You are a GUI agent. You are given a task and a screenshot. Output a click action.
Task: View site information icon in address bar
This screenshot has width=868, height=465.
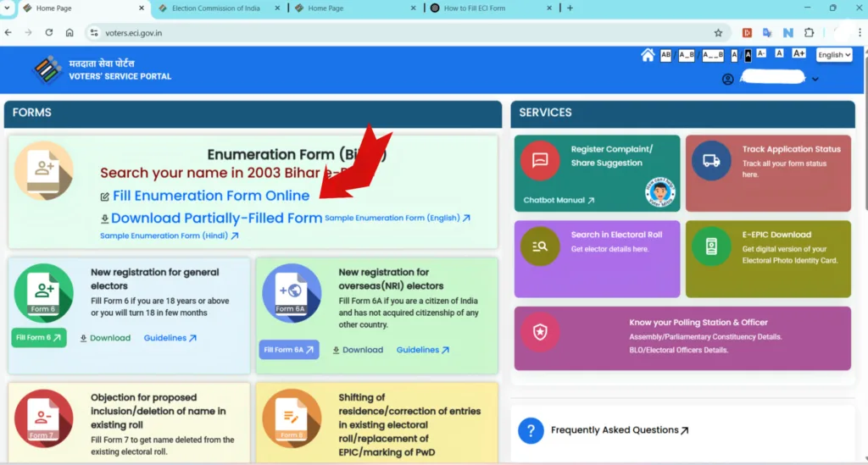click(x=94, y=33)
